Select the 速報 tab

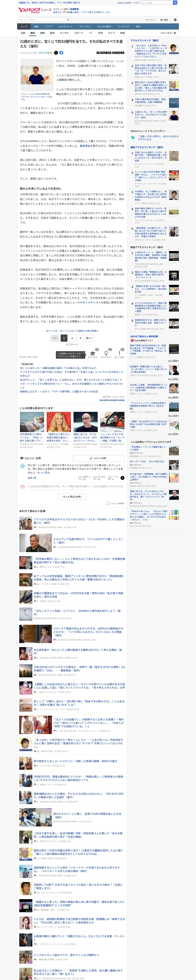[36, 27]
